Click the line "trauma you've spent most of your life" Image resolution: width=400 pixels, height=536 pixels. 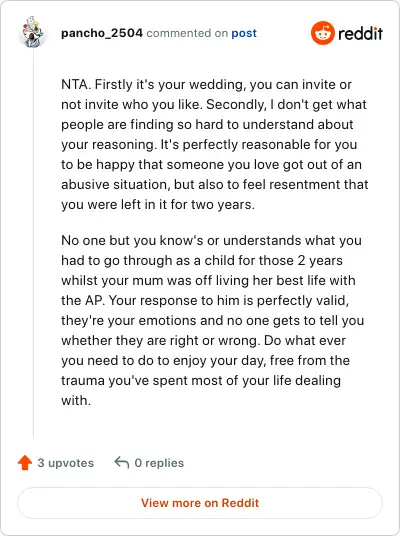click(201, 380)
